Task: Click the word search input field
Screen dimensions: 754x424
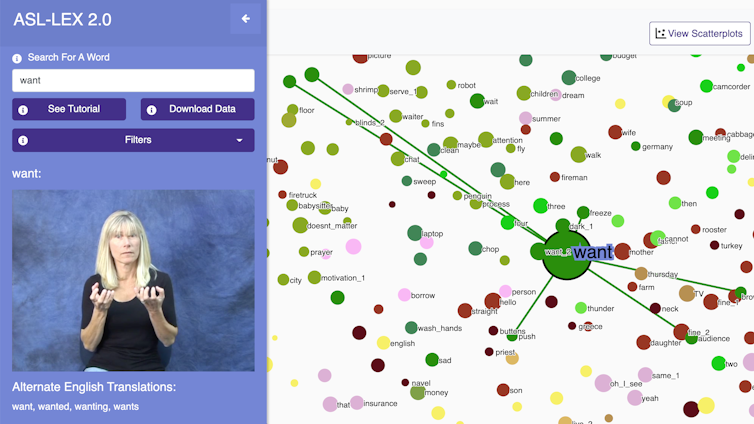Action: [133, 80]
